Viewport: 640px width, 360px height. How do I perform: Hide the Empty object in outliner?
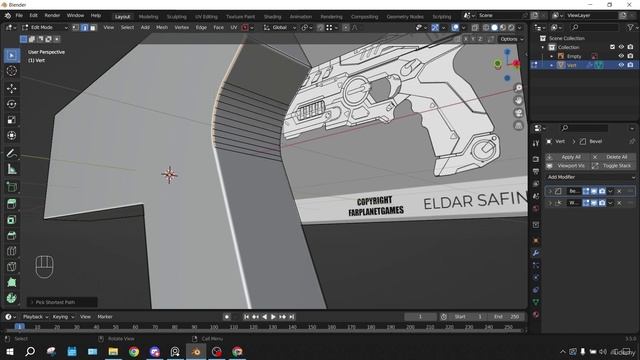(x=621, y=56)
